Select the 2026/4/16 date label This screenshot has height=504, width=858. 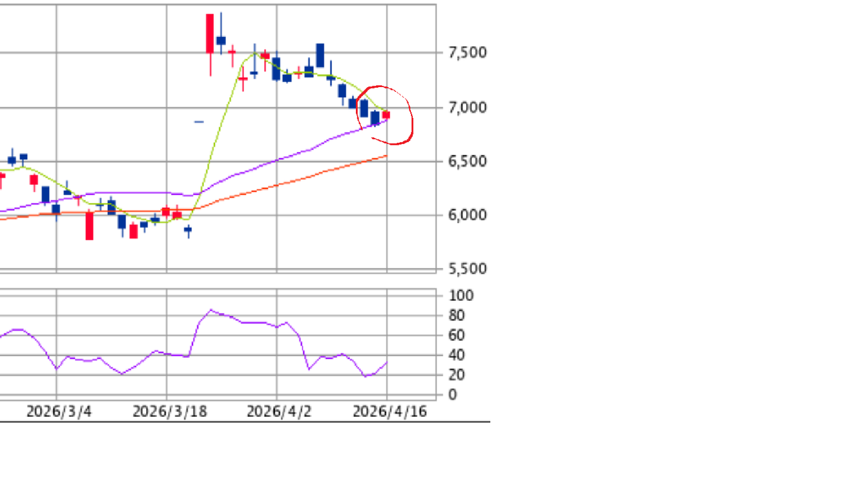click(x=389, y=411)
